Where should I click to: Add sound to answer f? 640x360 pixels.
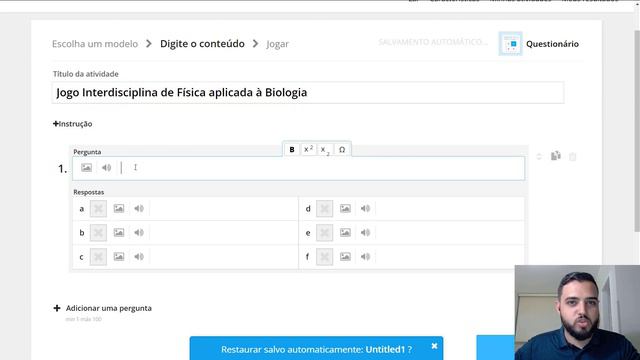coord(365,257)
